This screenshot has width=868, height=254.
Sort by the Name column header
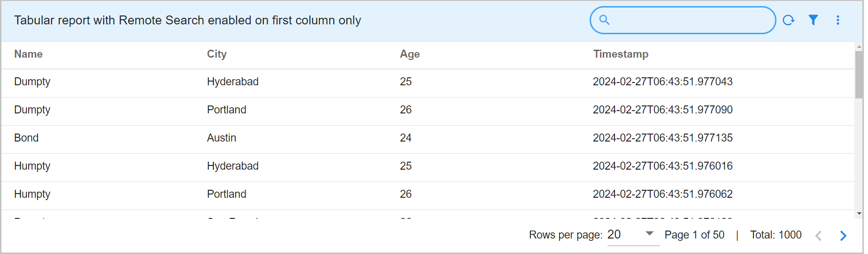tap(29, 54)
